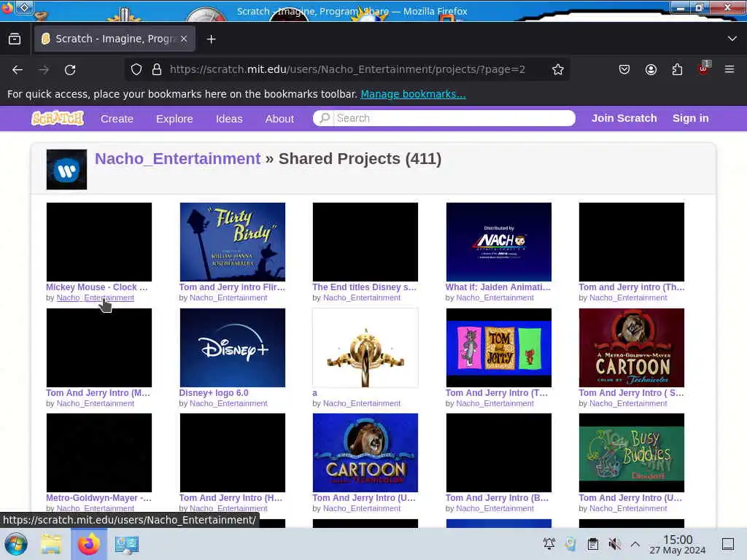Open the Tom And Jerry Intro (M... link
The height and width of the screenshot is (560, 747).
tap(98, 393)
